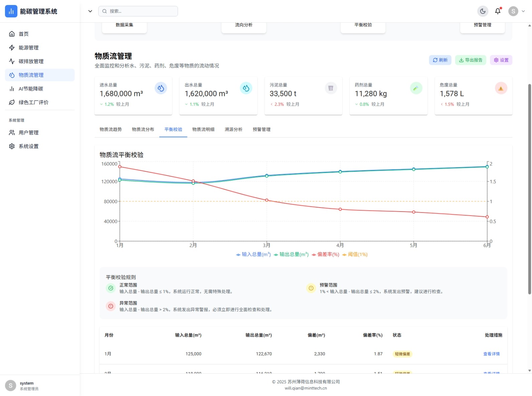Image resolution: width=532 pixels, height=396 pixels.
Task: Expand the user avatar dropdown menu
Action: point(517,11)
